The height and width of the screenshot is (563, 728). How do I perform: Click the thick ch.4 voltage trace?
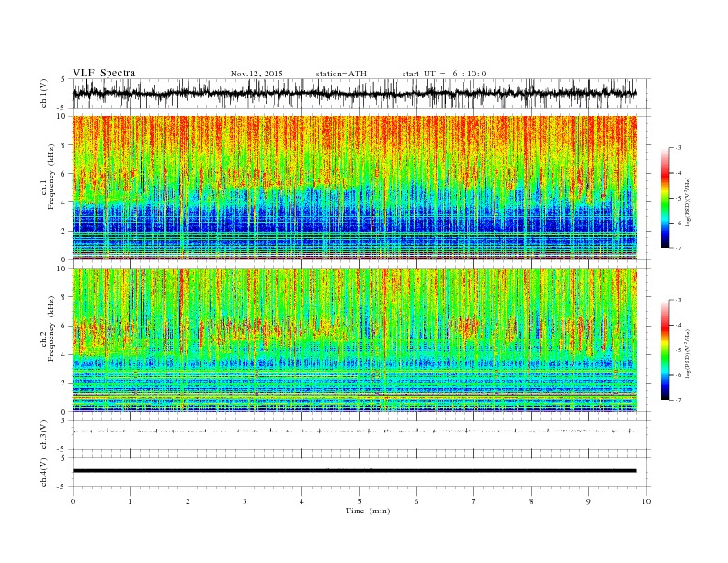click(354, 471)
